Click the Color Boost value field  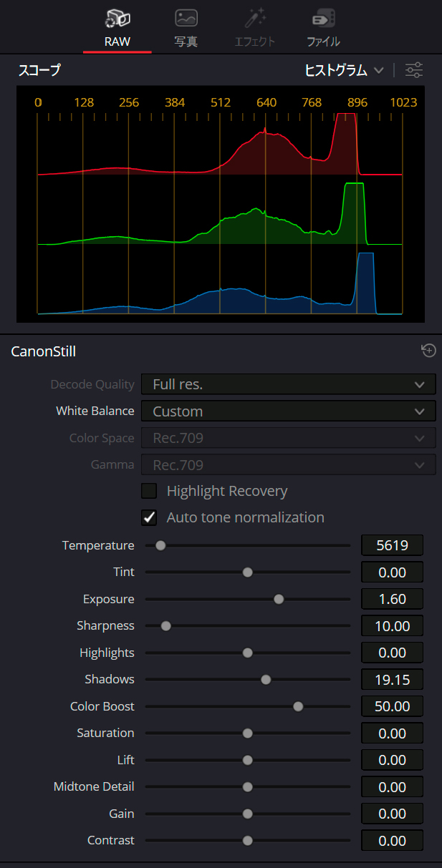point(392,706)
